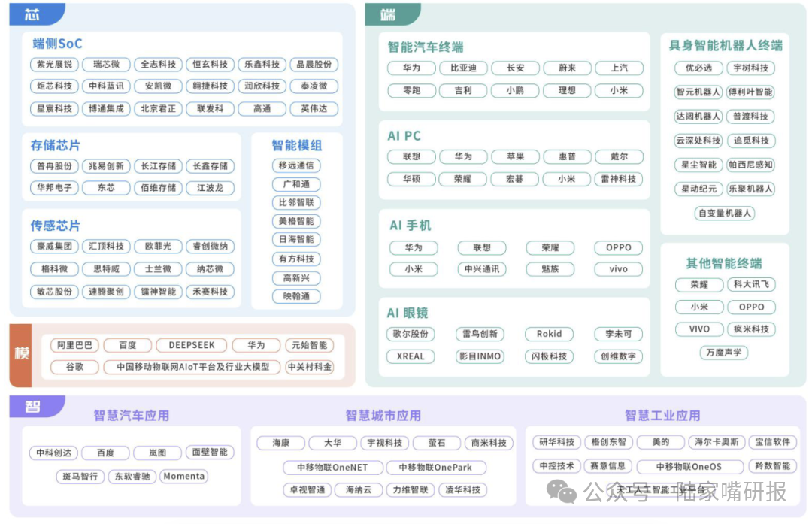The width and height of the screenshot is (812, 524).
Task: Choose the Rokid tag under AI 眼镜
Action: (x=549, y=334)
